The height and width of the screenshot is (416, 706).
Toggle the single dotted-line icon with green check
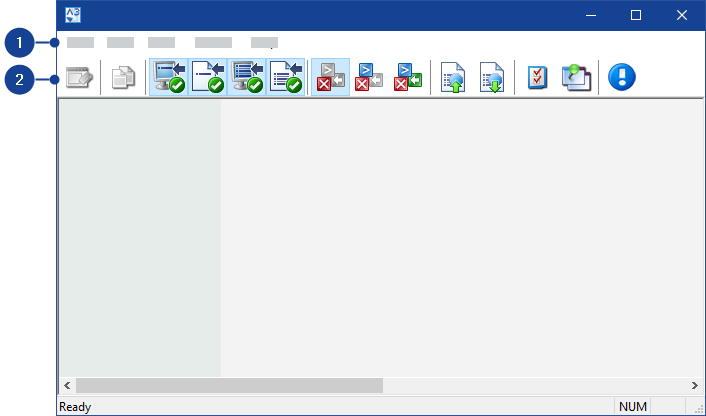click(x=207, y=78)
